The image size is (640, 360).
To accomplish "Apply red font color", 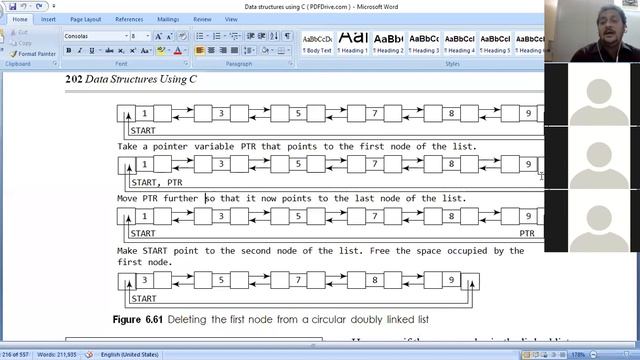I will (x=178, y=51).
